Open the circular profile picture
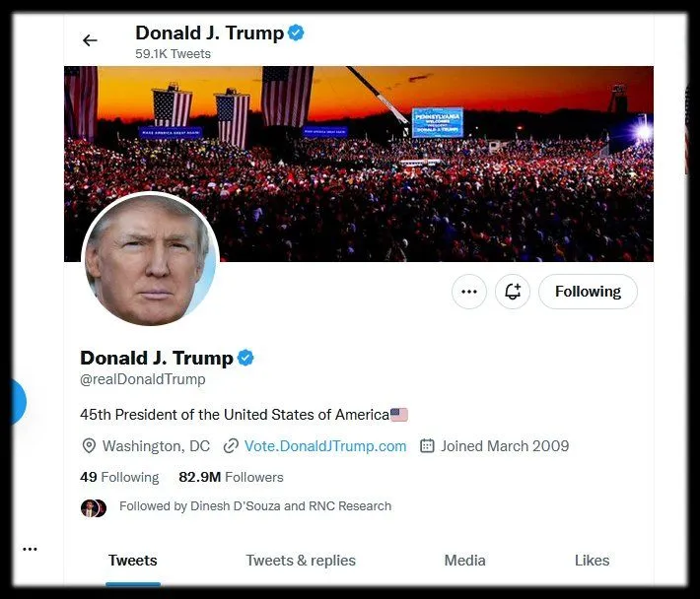 click(x=150, y=260)
